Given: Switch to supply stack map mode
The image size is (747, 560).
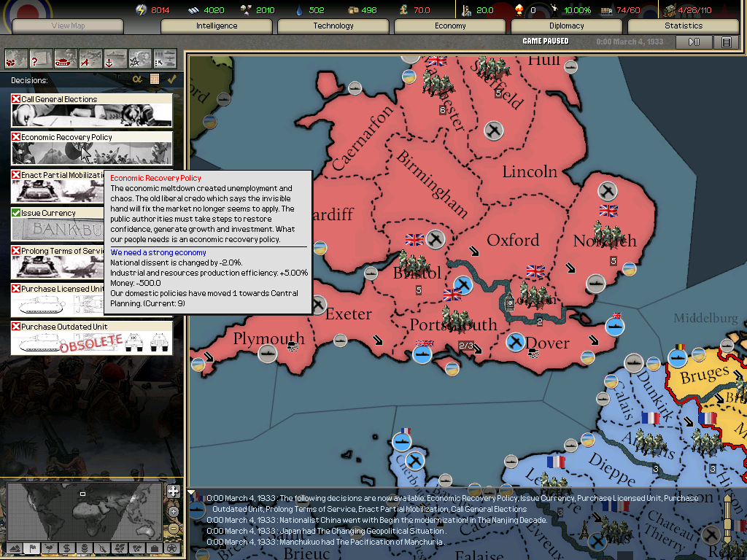Looking at the screenshot, I should (x=85, y=548).
